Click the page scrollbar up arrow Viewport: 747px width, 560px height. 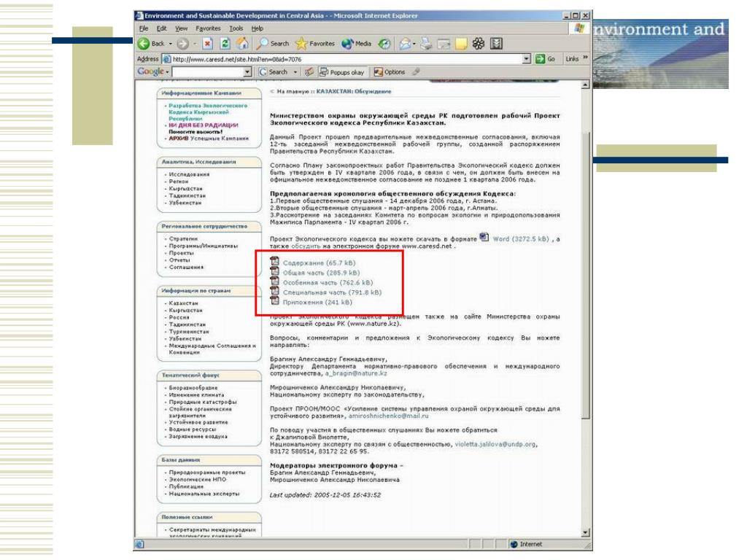tap(586, 85)
